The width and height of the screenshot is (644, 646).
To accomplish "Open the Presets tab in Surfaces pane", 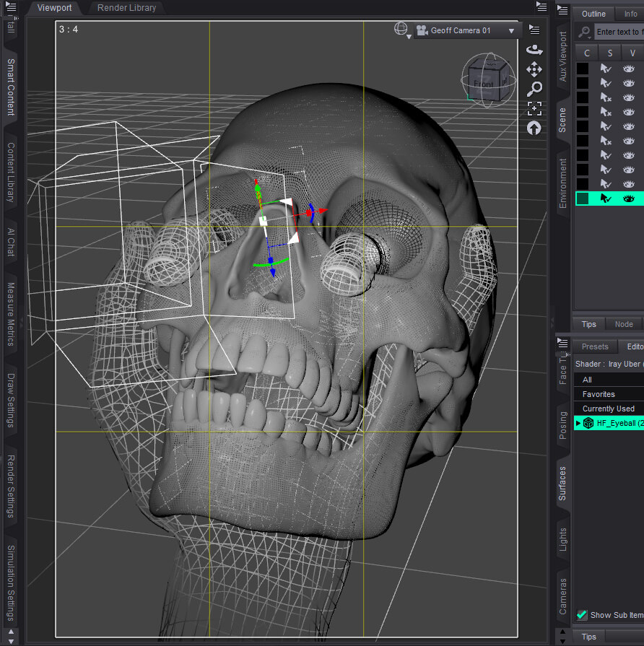I will 595,347.
